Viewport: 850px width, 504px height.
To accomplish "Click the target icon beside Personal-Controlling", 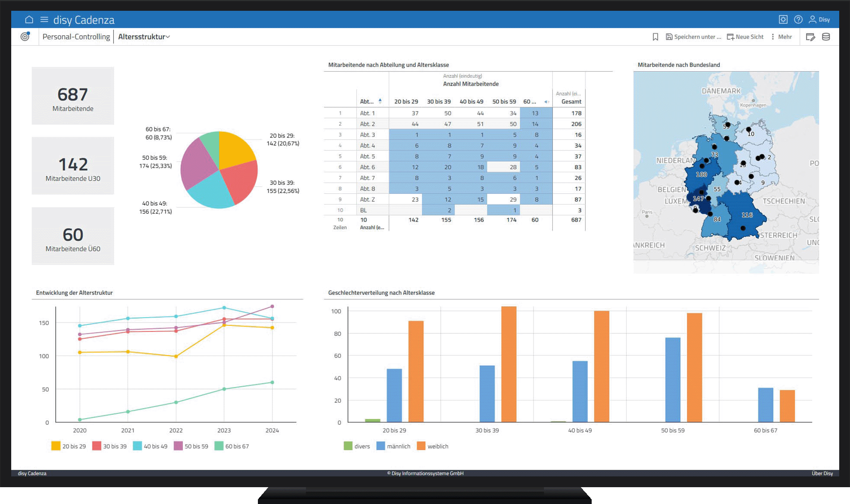I will (x=25, y=37).
